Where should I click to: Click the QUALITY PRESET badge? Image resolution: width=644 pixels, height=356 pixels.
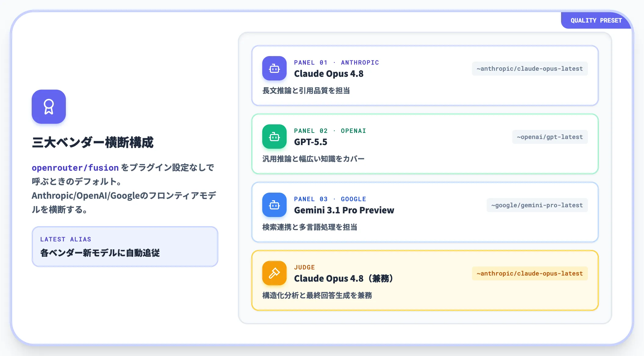click(596, 20)
